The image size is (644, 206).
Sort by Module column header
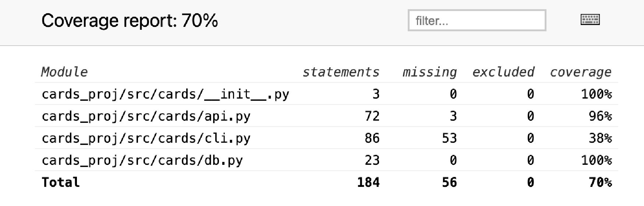click(x=64, y=72)
